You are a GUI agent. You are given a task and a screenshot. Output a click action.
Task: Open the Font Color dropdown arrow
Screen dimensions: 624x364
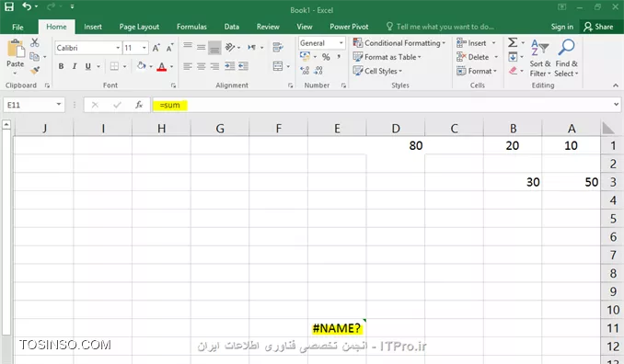coord(171,66)
